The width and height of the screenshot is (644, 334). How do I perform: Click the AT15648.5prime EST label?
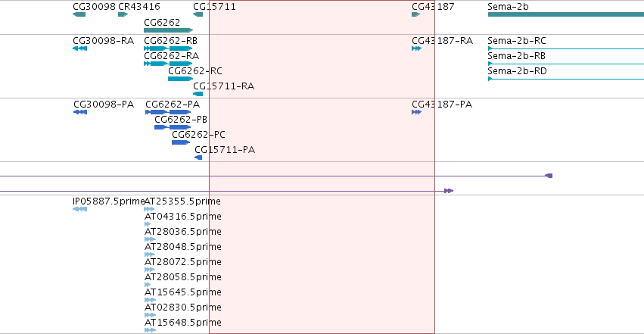pos(183,323)
